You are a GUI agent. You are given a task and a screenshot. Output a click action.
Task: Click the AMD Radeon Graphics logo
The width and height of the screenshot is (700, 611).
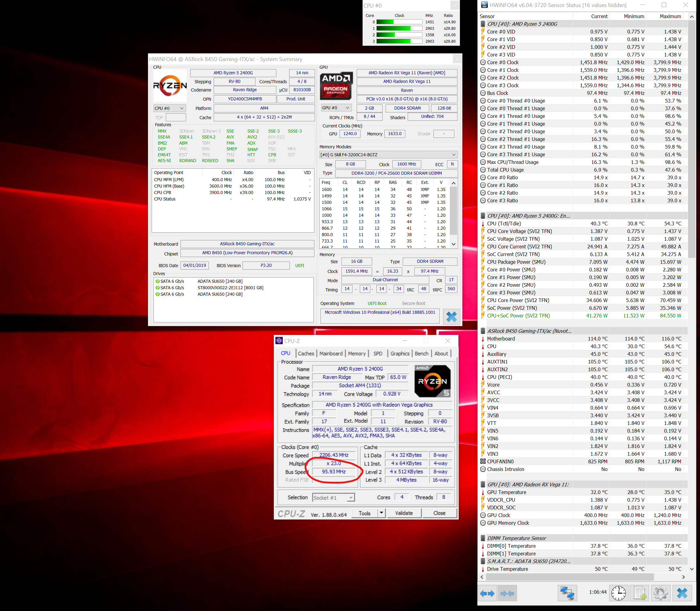(x=336, y=86)
